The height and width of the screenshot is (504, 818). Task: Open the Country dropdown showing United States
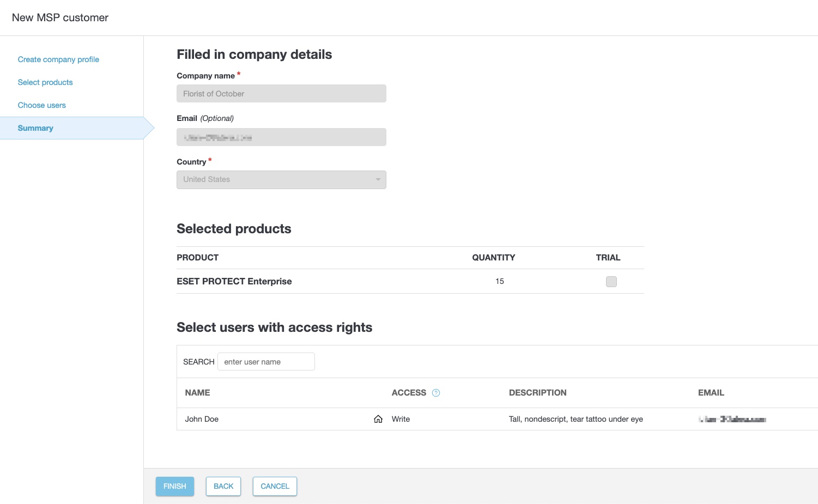281,180
